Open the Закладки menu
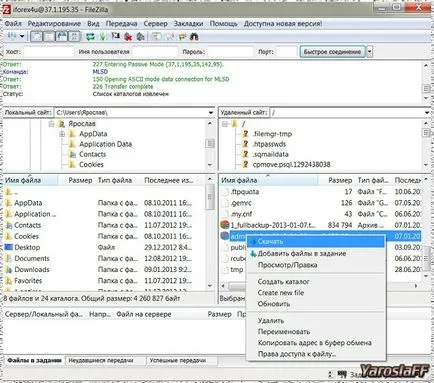The width and height of the screenshot is (434, 383). point(188,24)
